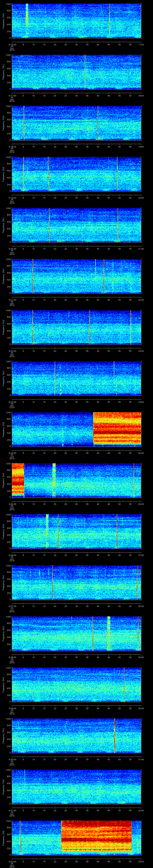This screenshot has height=868, width=153.
Task: Click the red noise block in the 9:24:00 spectrogram
Action: pos(117,428)
